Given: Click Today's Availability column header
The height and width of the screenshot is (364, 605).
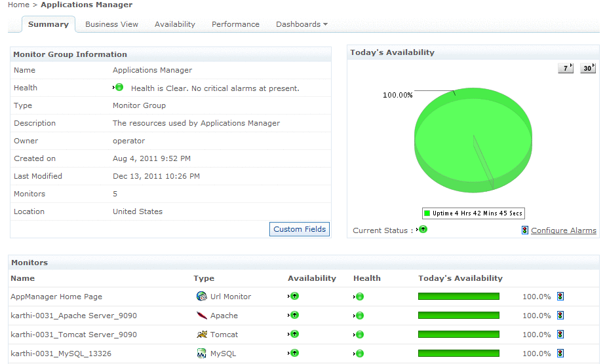Looking at the screenshot, I should [x=460, y=278].
